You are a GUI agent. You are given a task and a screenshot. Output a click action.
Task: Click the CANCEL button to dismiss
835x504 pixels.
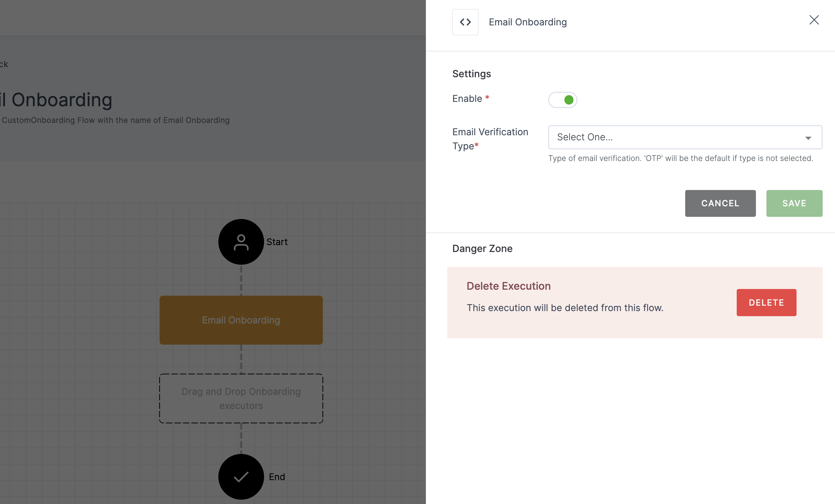(x=720, y=203)
